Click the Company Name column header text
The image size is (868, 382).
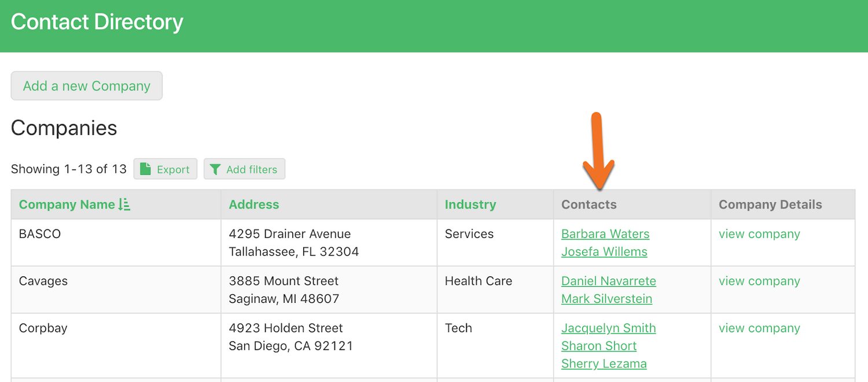click(x=67, y=205)
